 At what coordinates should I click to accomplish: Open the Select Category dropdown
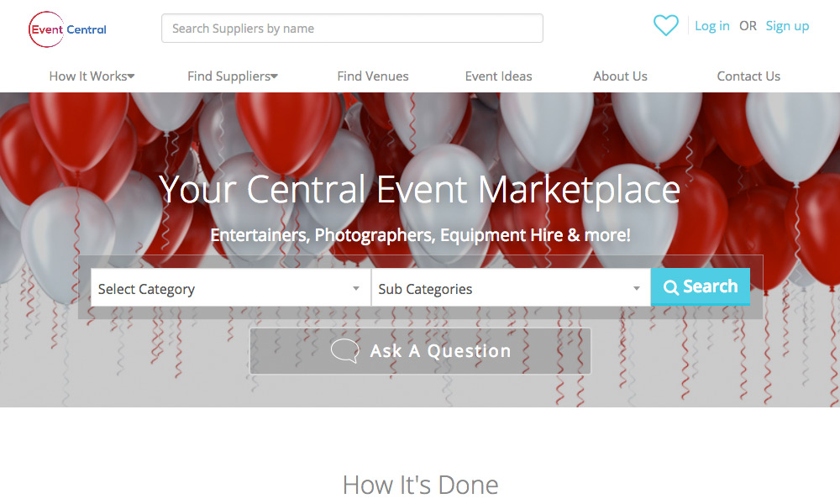point(230,289)
